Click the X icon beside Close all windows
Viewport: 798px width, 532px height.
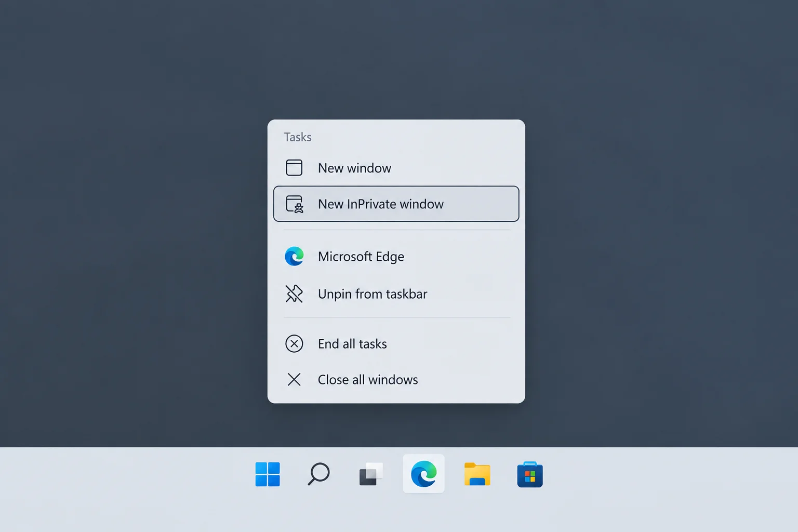click(x=294, y=380)
